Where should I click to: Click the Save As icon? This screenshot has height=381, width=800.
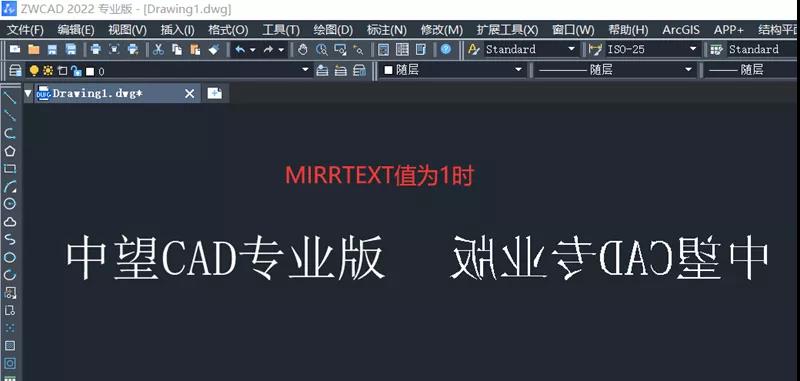(x=71, y=49)
